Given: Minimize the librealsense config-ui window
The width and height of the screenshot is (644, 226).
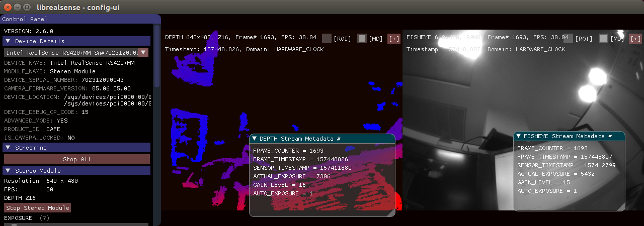Looking at the screenshot, I should tap(18, 7).
